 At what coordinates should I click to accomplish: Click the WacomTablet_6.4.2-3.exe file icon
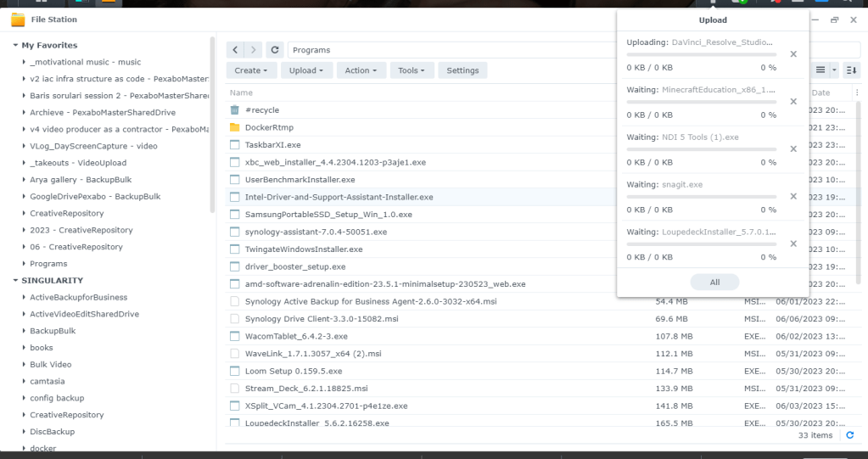pyautogui.click(x=235, y=336)
